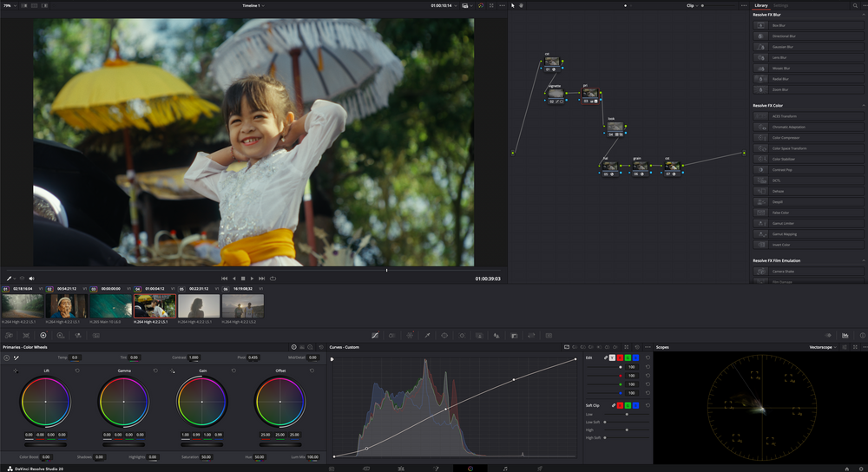
Task: Adjust the Y curve intensity slider
Action: tap(604, 367)
